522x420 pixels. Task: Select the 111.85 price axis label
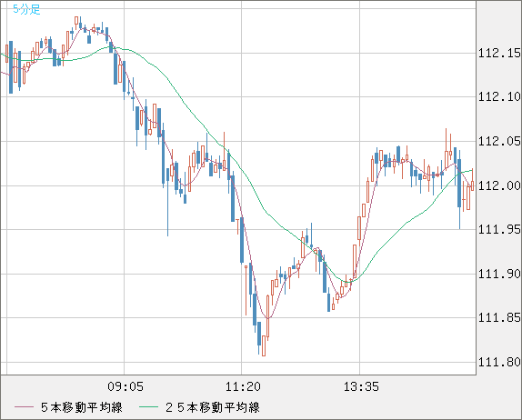pos(498,318)
